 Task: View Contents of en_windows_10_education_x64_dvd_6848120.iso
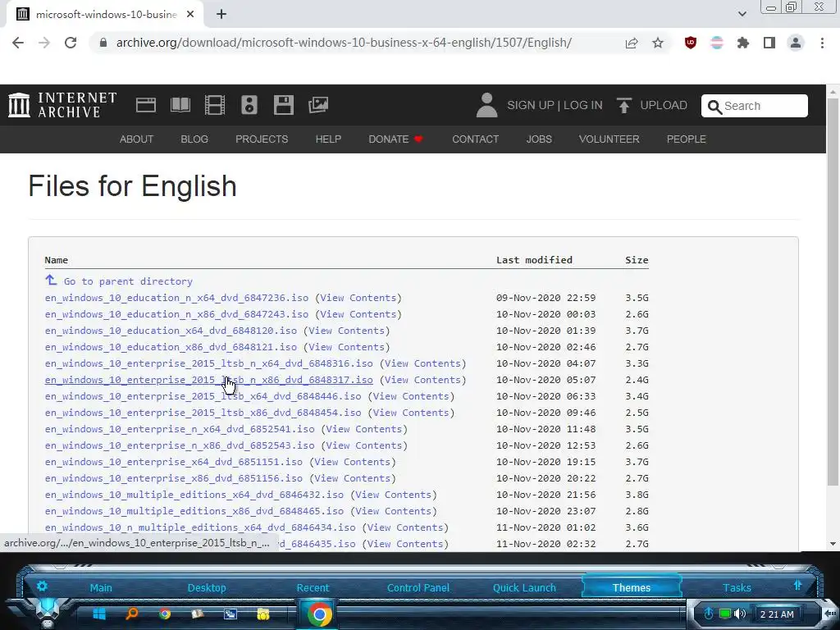tap(346, 331)
